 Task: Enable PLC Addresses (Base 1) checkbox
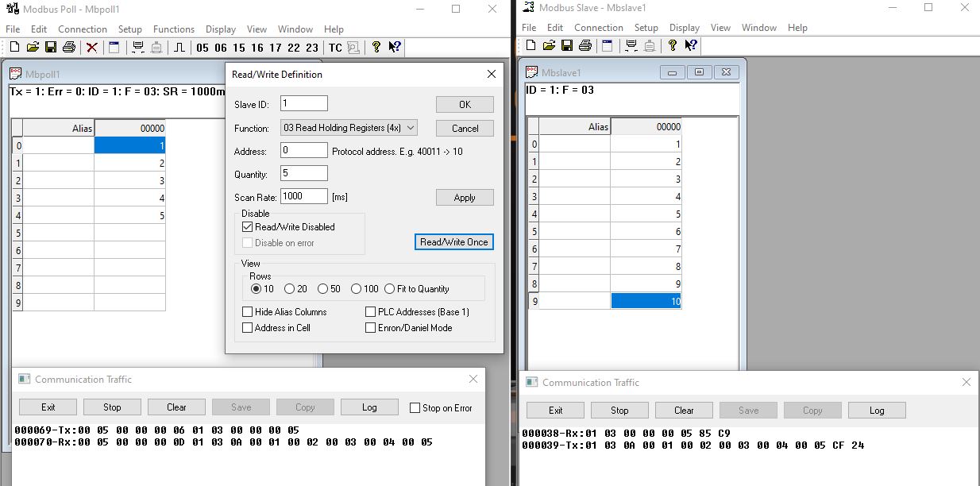(371, 312)
